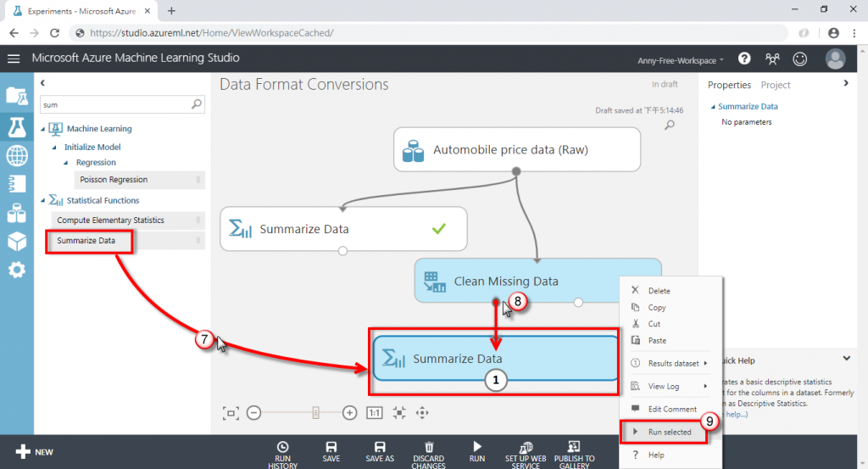Collapse the Machine Learning tree node
The width and height of the screenshot is (868, 469).
tap(43, 129)
